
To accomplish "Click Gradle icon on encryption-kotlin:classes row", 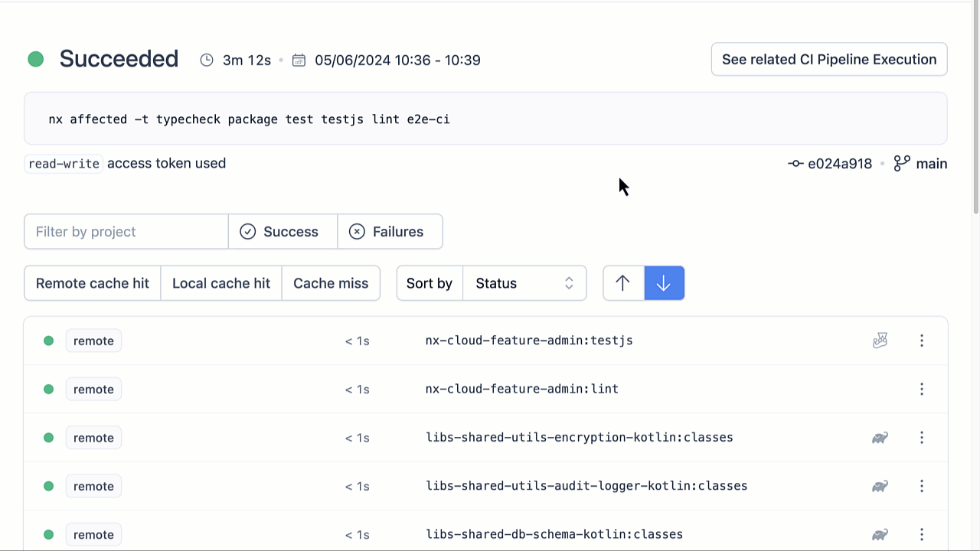I will (880, 438).
